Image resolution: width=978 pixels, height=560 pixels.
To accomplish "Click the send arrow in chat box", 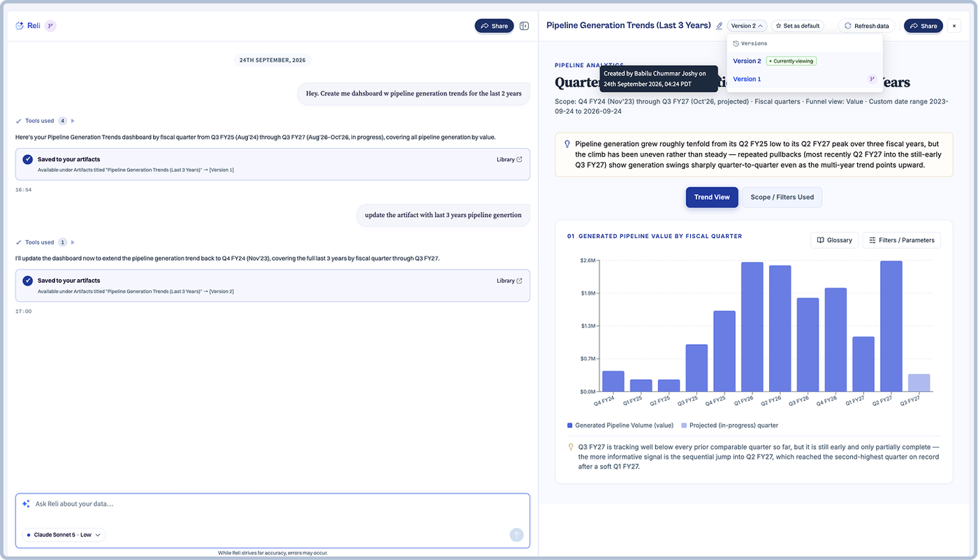I will click(517, 535).
